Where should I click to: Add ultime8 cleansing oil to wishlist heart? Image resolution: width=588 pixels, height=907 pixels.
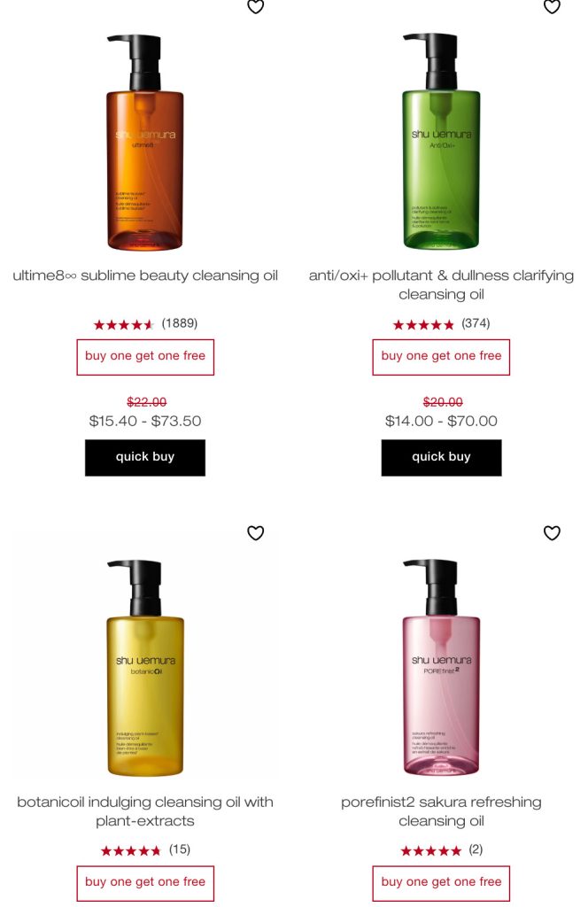point(256,6)
